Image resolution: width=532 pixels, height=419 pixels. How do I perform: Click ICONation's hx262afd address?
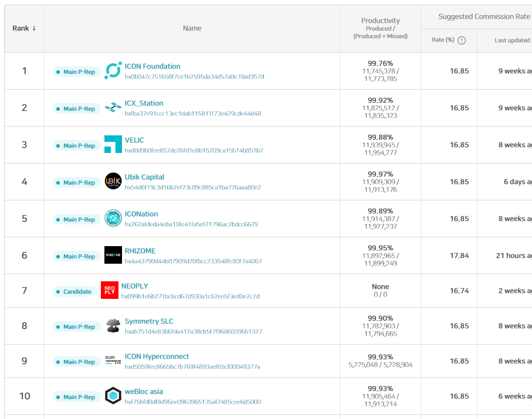[x=191, y=224]
